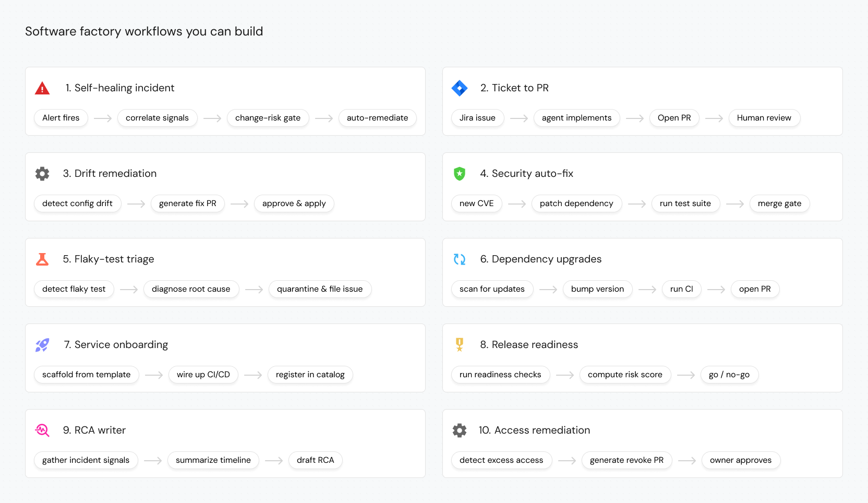Select the 'open PR' chip under Dependency upgrades
This screenshot has height=503, width=868.
pos(755,289)
